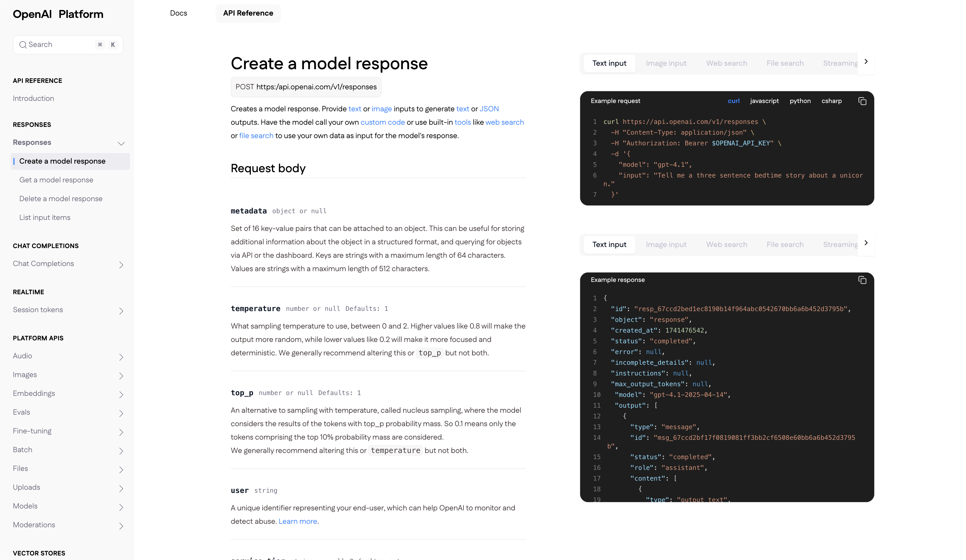Select Text input tab above request
966x560 pixels.
tap(609, 63)
